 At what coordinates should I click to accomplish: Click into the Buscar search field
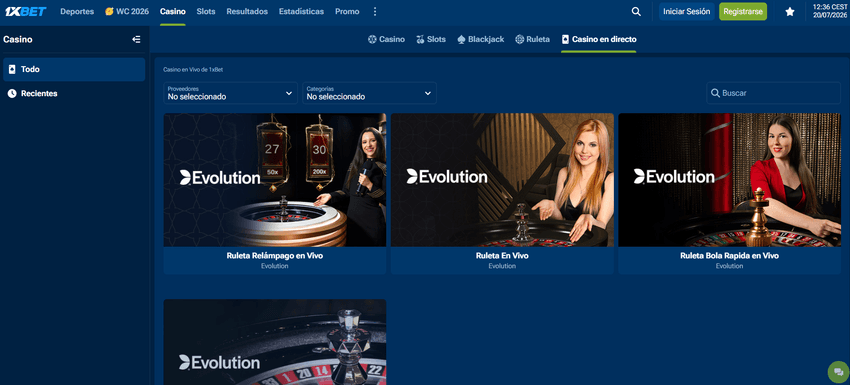[x=774, y=93]
